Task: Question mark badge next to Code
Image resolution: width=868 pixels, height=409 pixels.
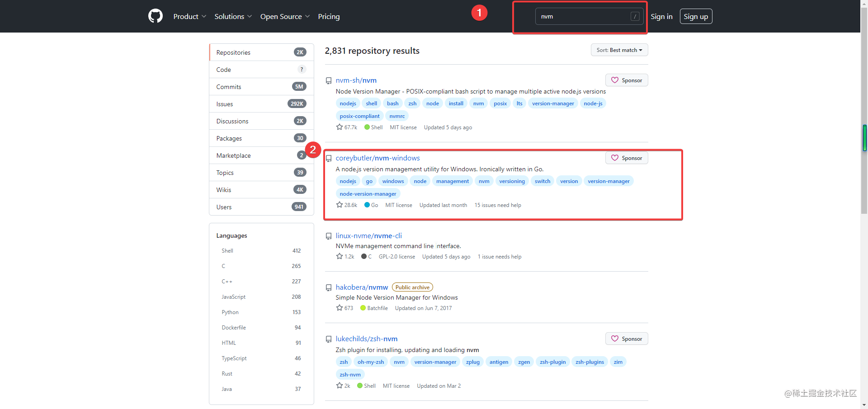Action: coord(302,69)
